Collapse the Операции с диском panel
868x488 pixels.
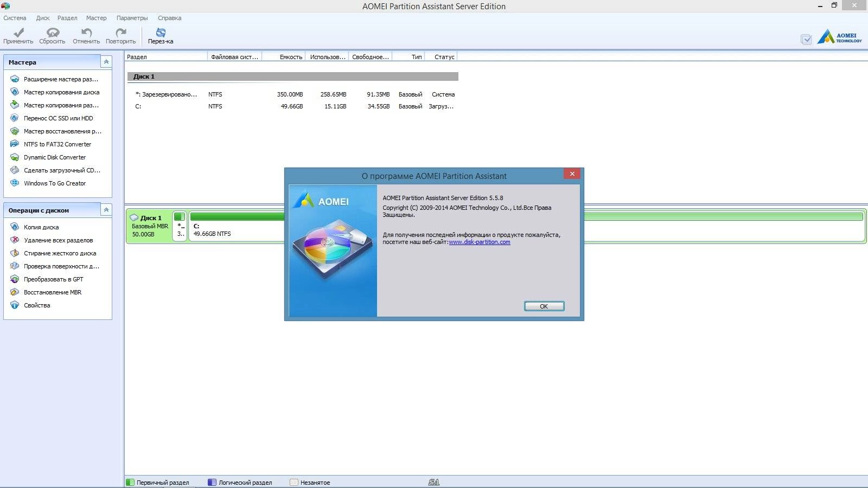point(106,210)
